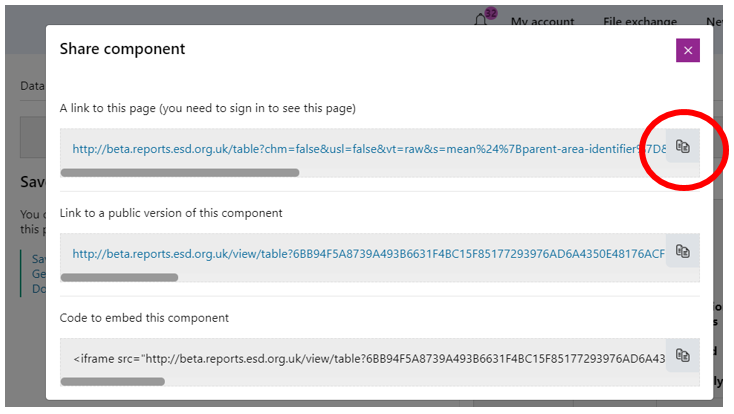Open the public view/table link URL
Screen dimensions: 734x414
click(x=368, y=254)
